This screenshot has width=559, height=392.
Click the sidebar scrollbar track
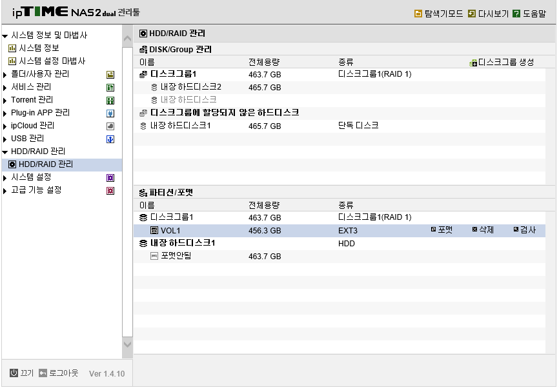coord(127,191)
